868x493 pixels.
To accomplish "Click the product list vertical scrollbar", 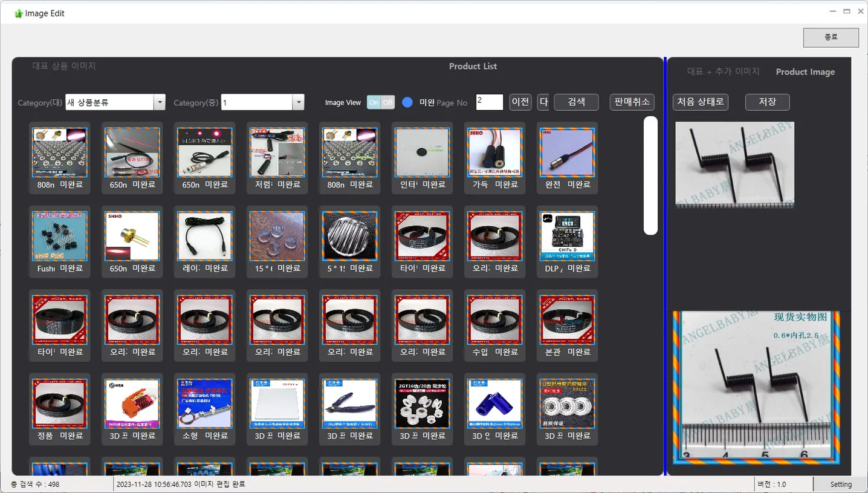I will pos(650,175).
